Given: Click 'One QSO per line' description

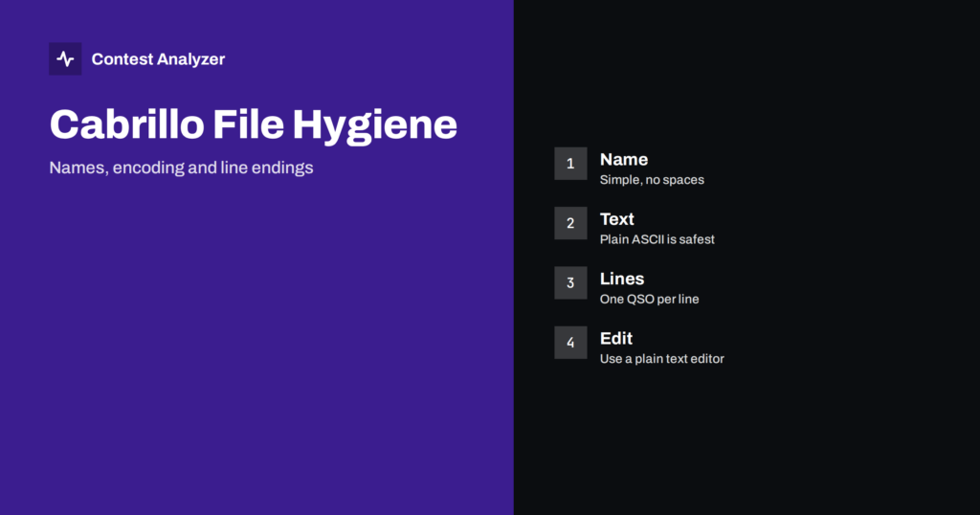Looking at the screenshot, I should coord(650,300).
